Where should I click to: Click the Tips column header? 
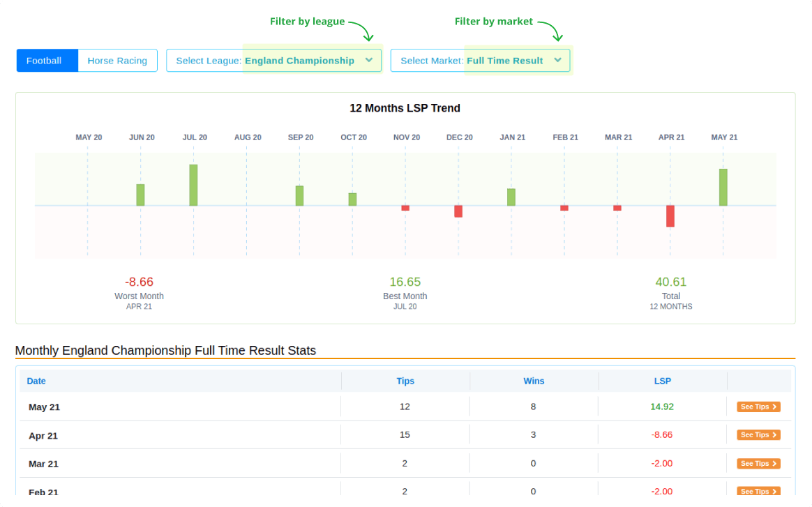point(405,381)
